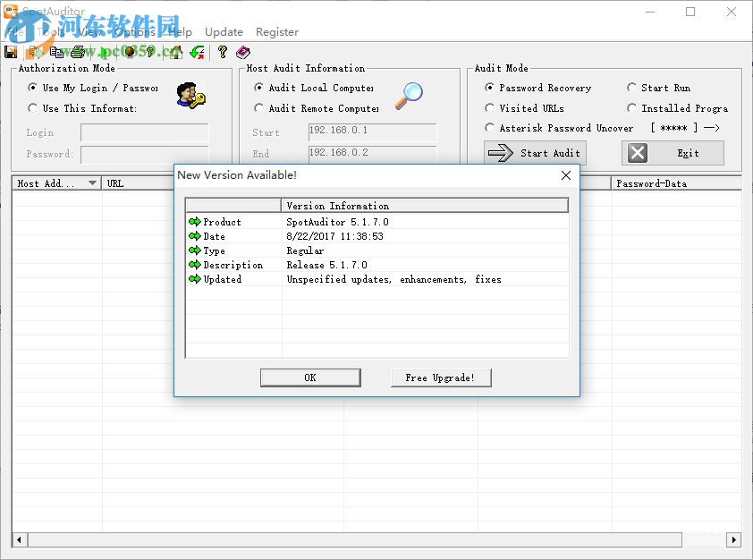Dismiss the New Version dialog with OK
This screenshot has width=753, height=560.
click(309, 378)
